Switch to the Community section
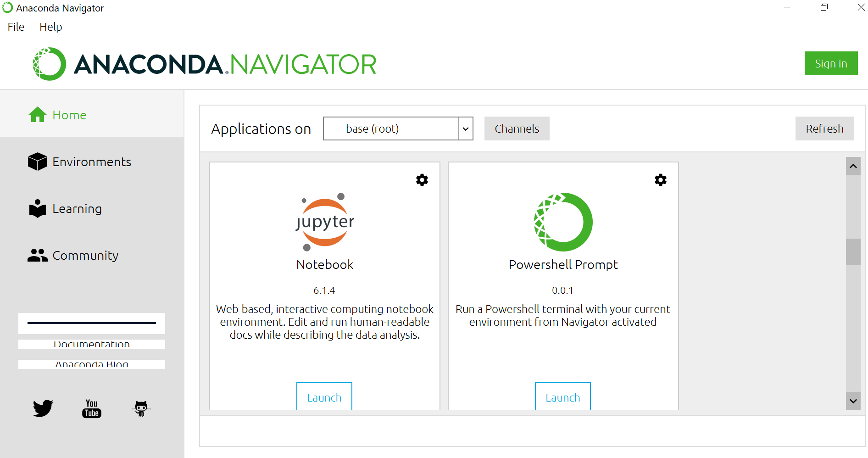The width and height of the screenshot is (868, 458). 92,255
